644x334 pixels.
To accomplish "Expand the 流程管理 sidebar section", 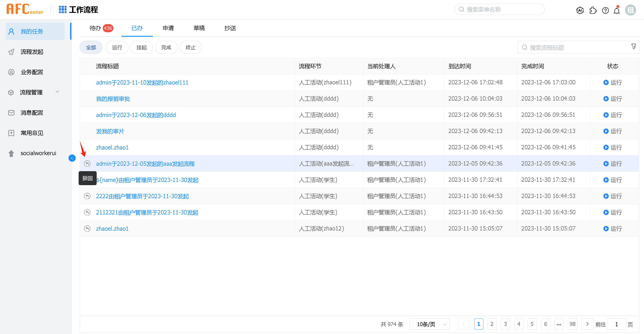I will coord(31,92).
